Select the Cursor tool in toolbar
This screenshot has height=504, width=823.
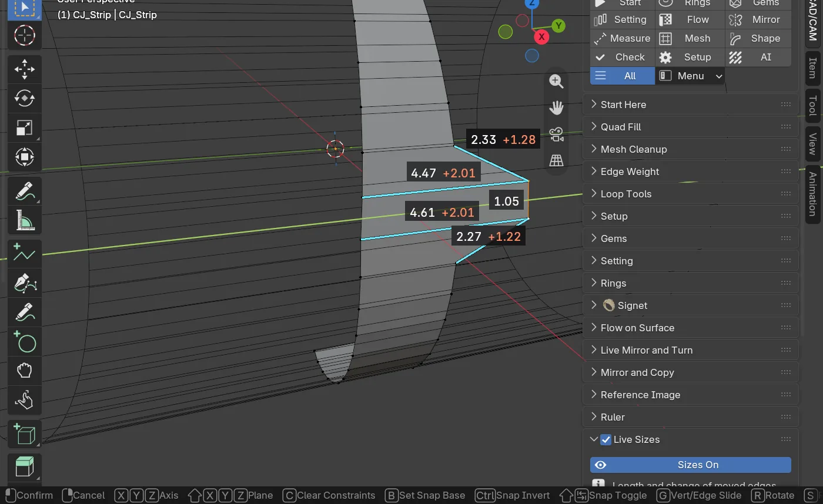24,36
